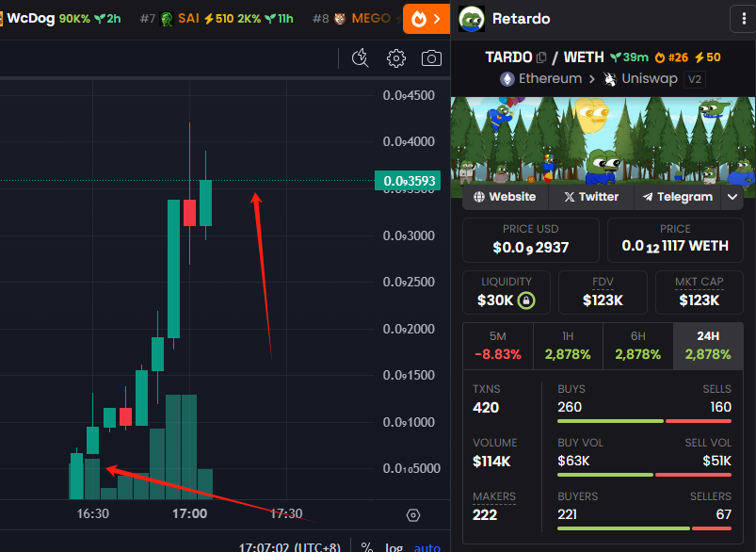The height and width of the screenshot is (552, 756).
Task: Click the Retardo token avatar
Action: (471, 19)
